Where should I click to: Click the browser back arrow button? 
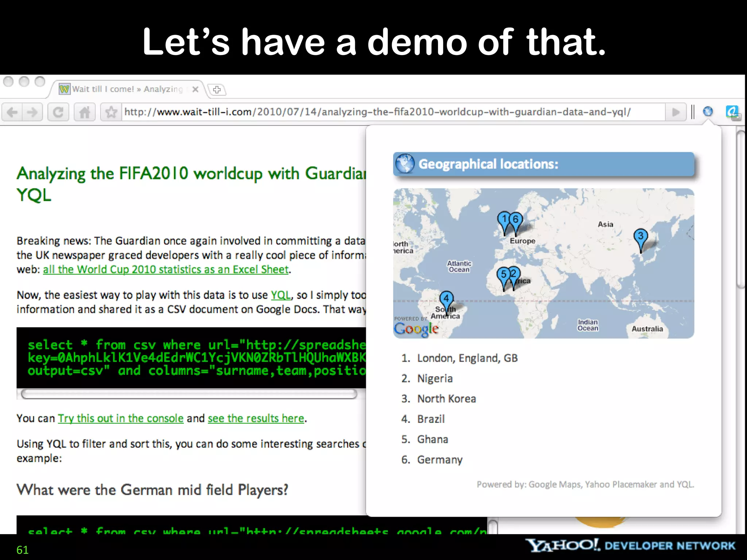pyautogui.click(x=12, y=112)
